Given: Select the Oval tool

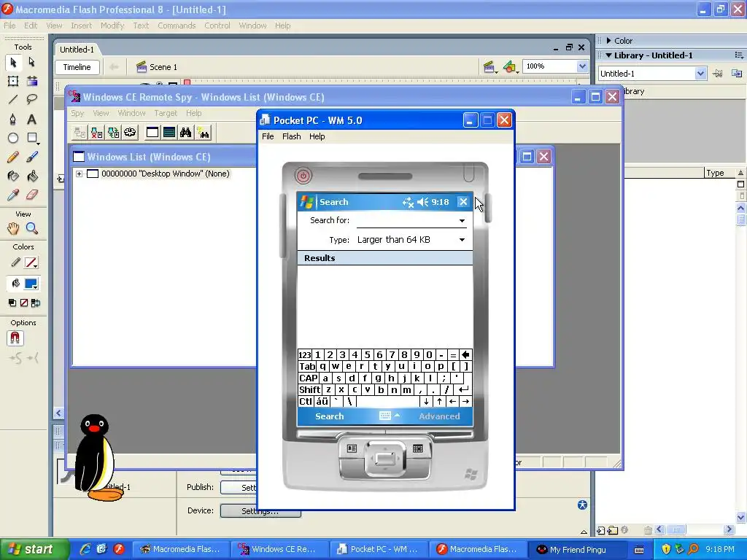Looking at the screenshot, I should coord(13,138).
